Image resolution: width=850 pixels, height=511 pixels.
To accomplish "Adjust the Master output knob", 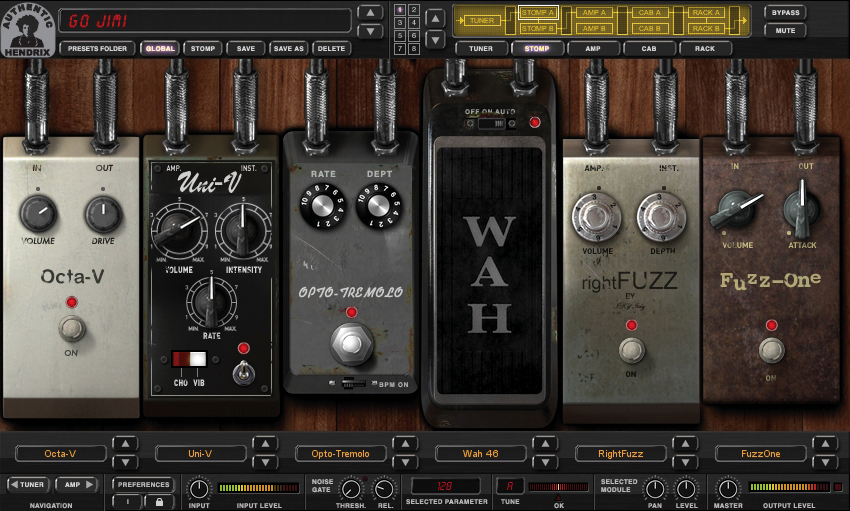I will [727, 489].
